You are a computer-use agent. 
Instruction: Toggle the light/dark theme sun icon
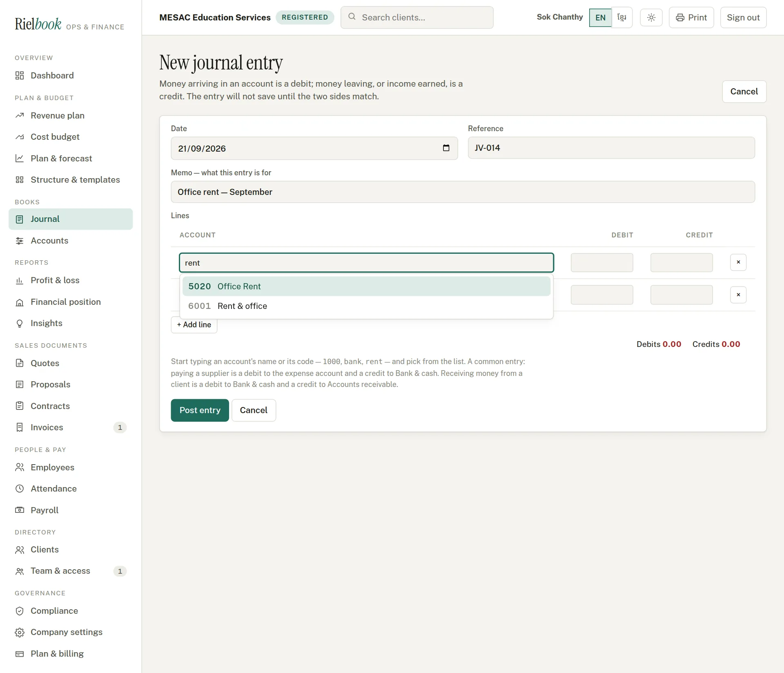(x=651, y=18)
